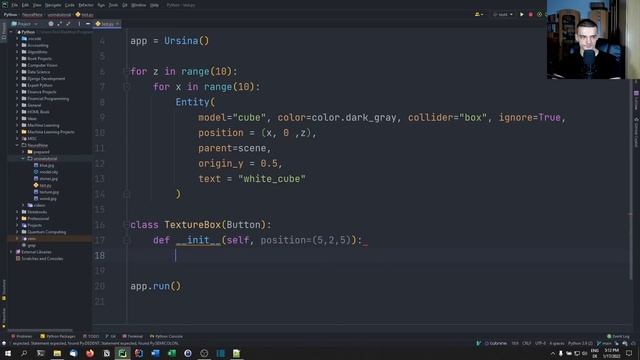This screenshot has height=360, width=640.
Task: Expand the Data Science folder arrow
Action: (17, 72)
